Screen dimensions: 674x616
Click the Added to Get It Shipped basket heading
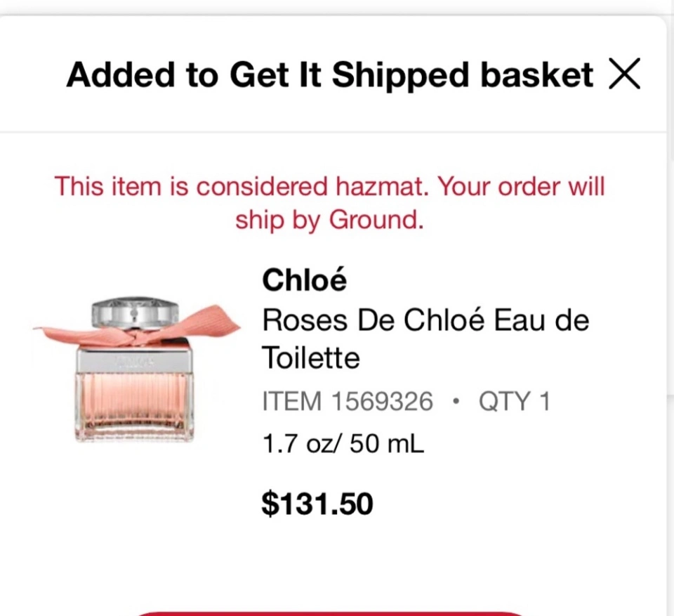pos(330,74)
